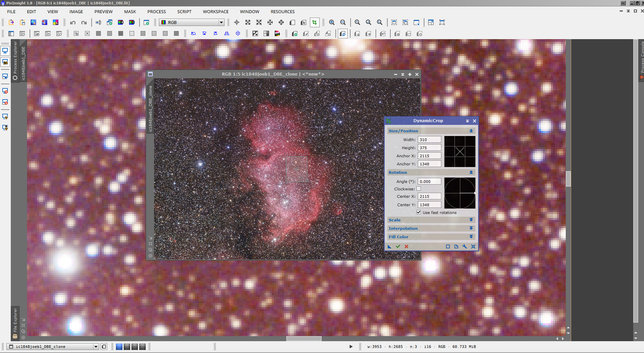Click the DynamicCrop browse documentation icon
This screenshot has height=353, width=644.
(456, 246)
